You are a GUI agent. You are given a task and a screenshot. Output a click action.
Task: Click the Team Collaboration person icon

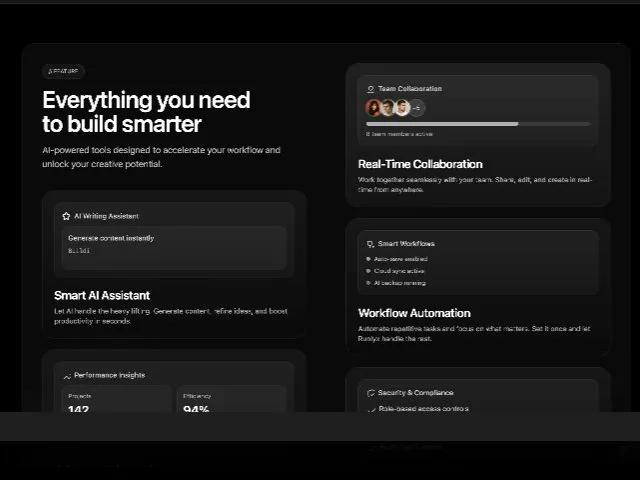(370, 89)
